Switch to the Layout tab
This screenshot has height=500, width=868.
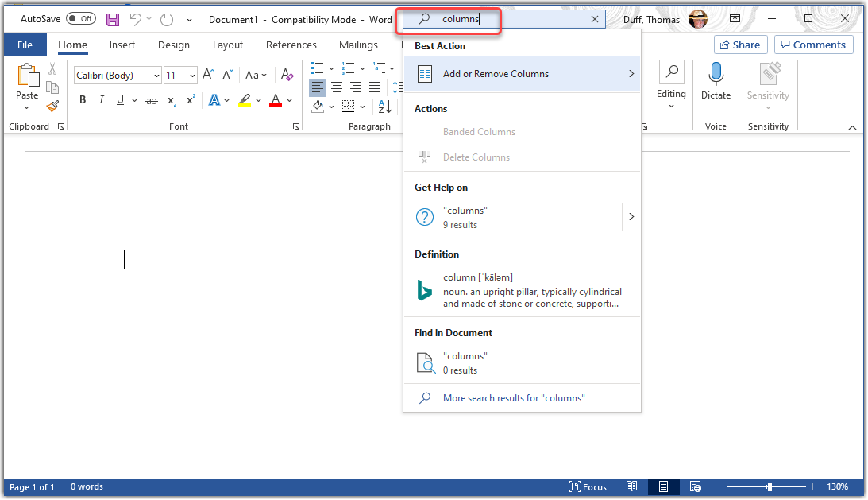(x=227, y=45)
